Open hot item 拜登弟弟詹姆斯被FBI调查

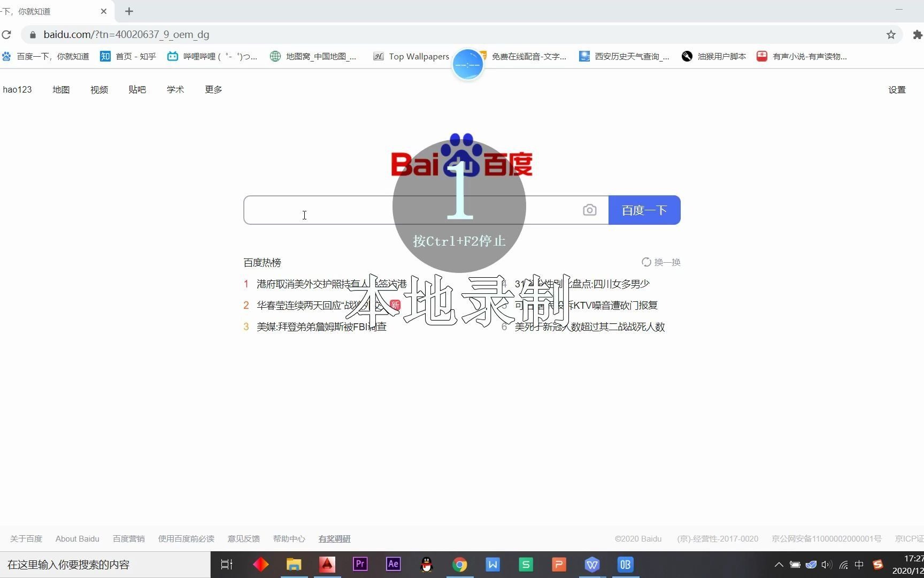321,326
